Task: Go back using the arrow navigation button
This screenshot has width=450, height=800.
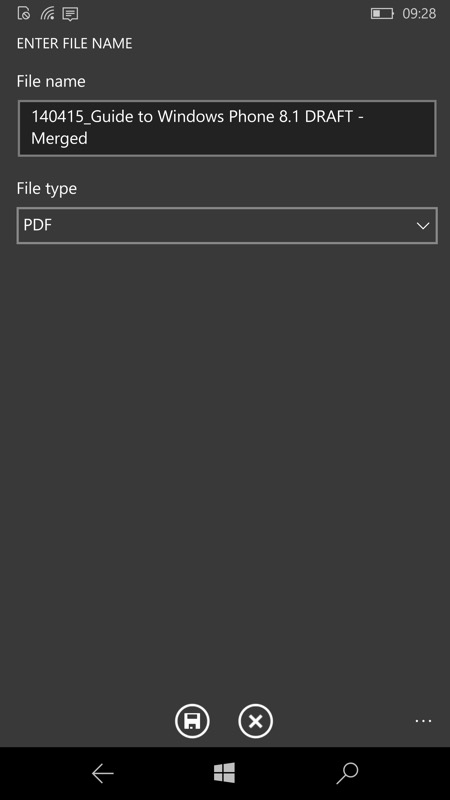Action: pyautogui.click(x=103, y=773)
